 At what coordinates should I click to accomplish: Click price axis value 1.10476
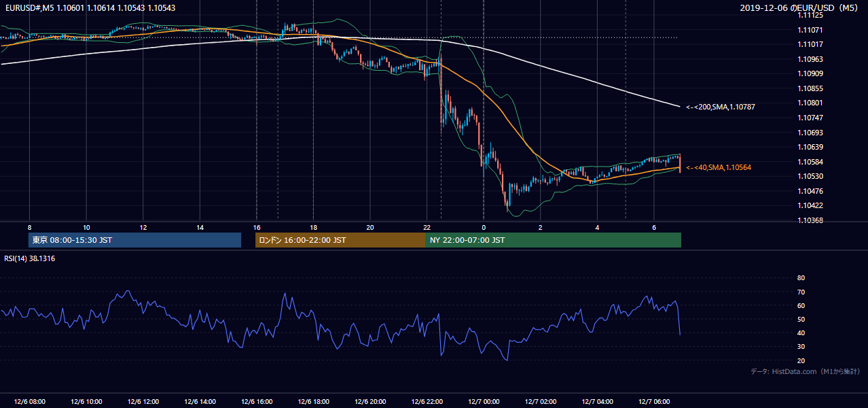pyautogui.click(x=811, y=191)
